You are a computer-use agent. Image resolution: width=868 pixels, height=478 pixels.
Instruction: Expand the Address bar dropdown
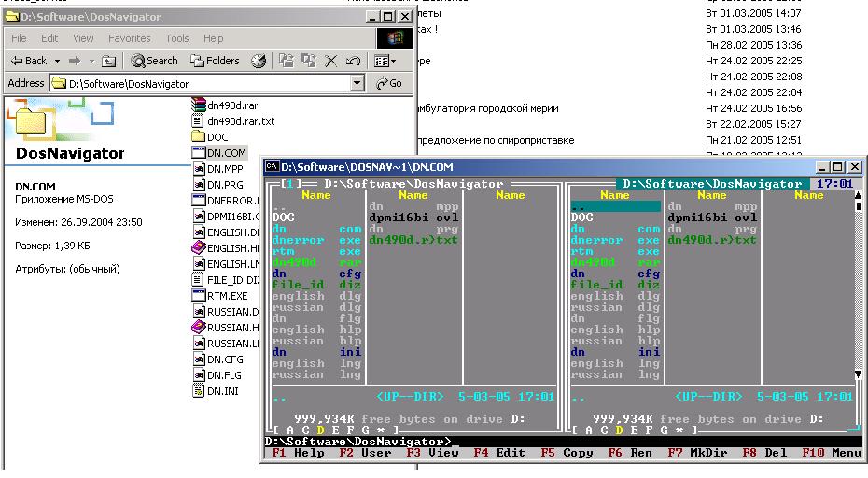357,84
